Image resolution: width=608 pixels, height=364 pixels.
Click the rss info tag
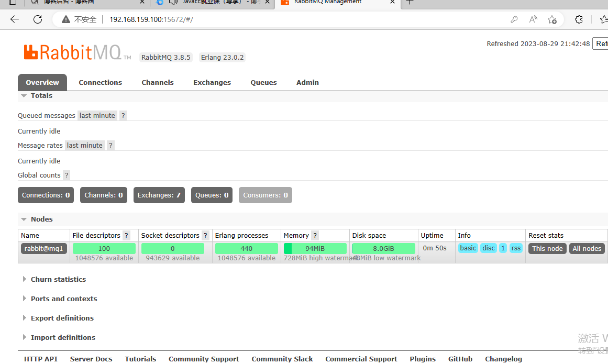click(x=516, y=248)
